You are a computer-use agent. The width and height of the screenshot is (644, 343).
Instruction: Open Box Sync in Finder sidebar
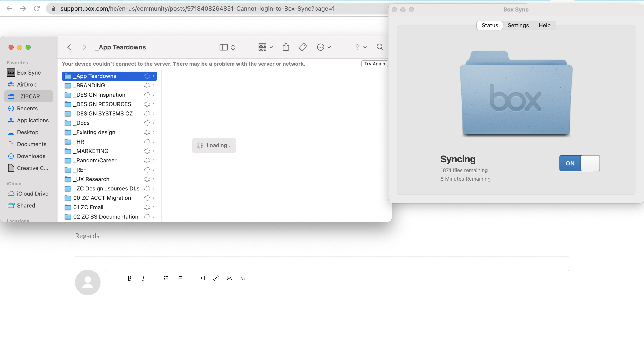[29, 73]
